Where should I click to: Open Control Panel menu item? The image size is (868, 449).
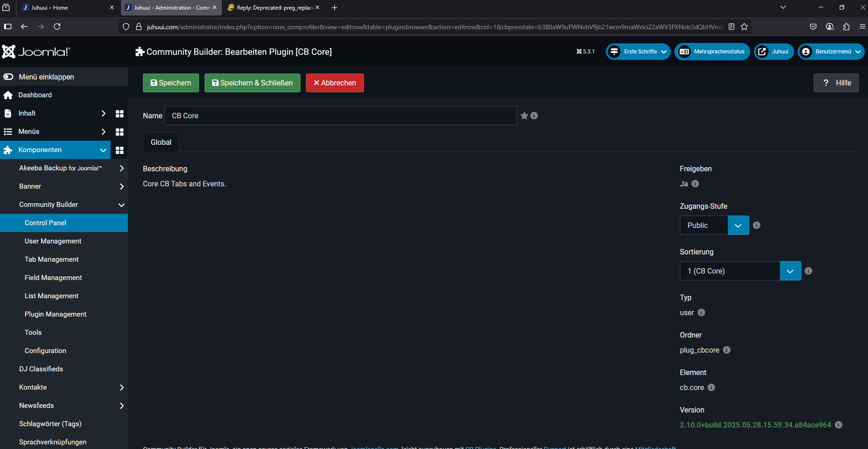click(64, 223)
